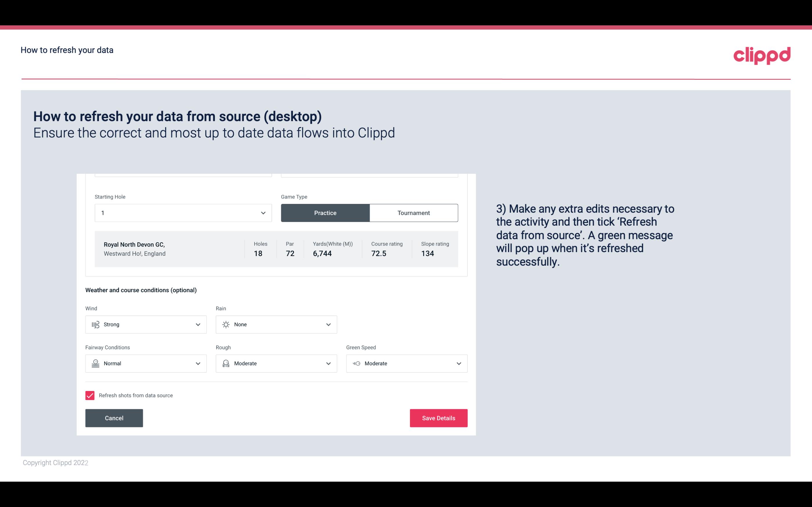The width and height of the screenshot is (812, 507).
Task: Click the Cancel button
Action: 114,418
